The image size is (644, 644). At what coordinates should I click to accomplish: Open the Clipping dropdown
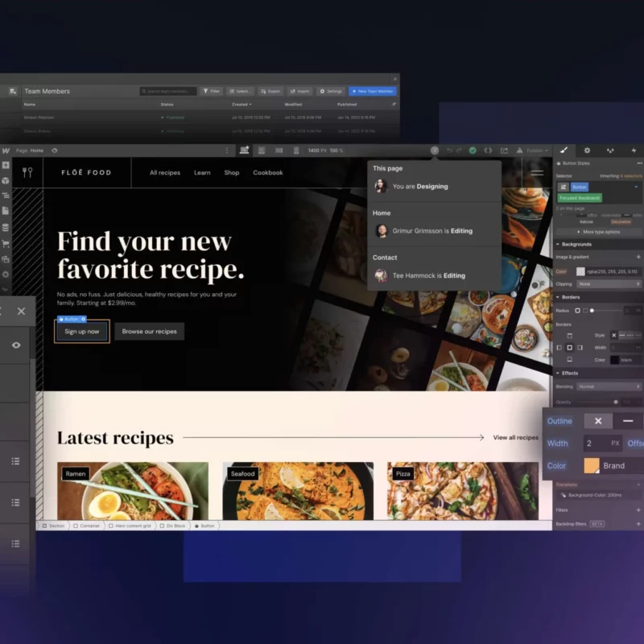609,284
